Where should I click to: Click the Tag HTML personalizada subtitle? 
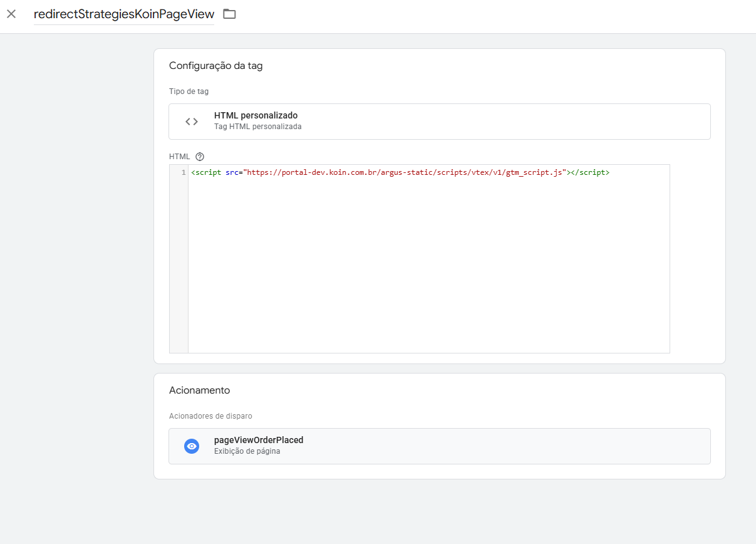257,127
